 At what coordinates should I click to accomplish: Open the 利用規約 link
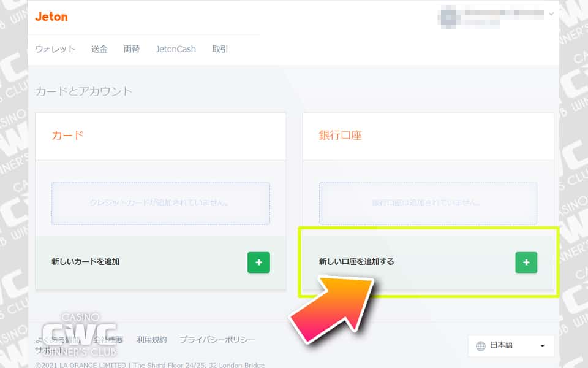(151, 340)
